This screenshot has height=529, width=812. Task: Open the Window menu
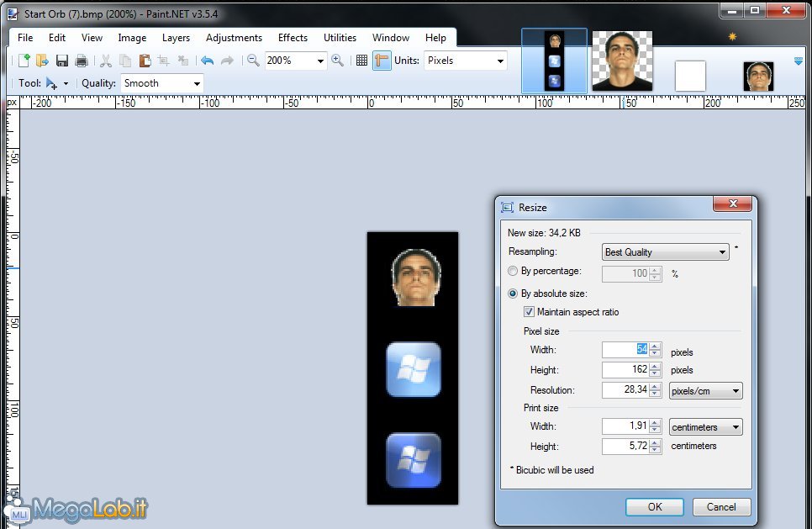click(391, 38)
